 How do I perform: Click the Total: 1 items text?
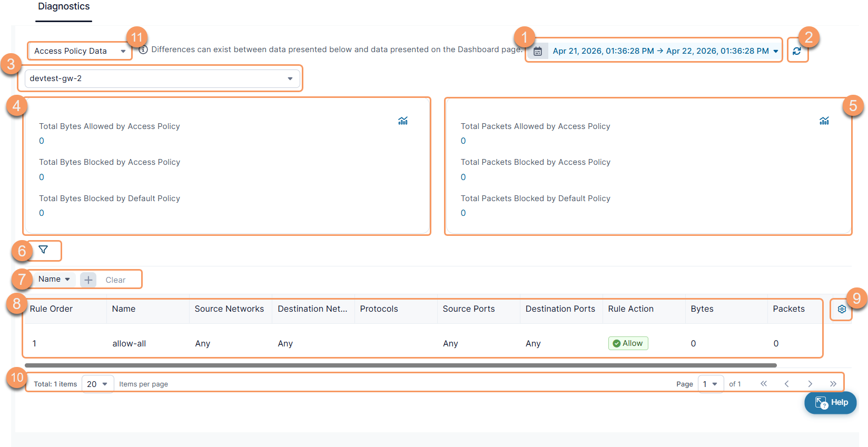click(55, 384)
